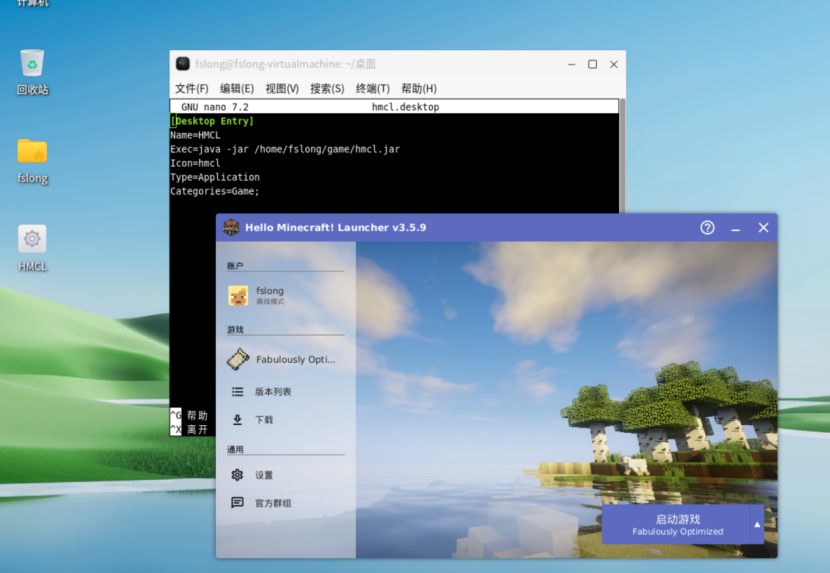The height and width of the screenshot is (573, 830).
Task: Close the HMCL launcher window
Action: pyautogui.click(x=763, y=228)
